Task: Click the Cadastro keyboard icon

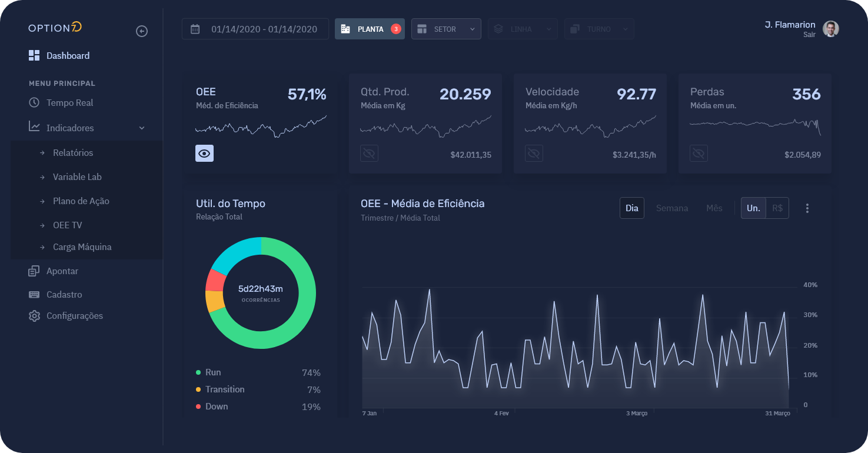Action: pos(34,295)
